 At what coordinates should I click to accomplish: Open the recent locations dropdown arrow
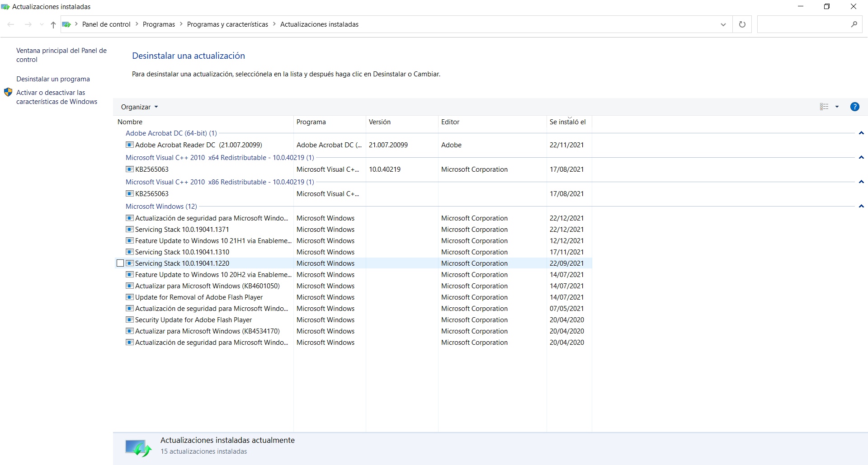42,24
